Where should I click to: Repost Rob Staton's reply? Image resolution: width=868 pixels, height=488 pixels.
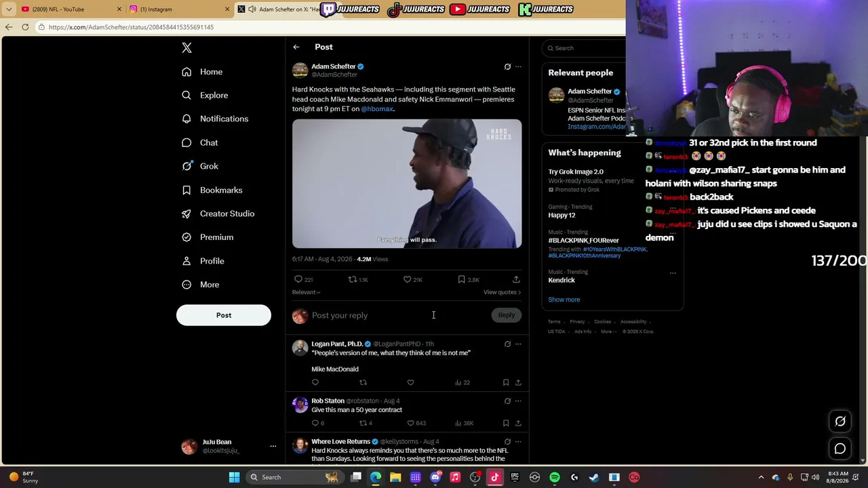coord(366,423)
